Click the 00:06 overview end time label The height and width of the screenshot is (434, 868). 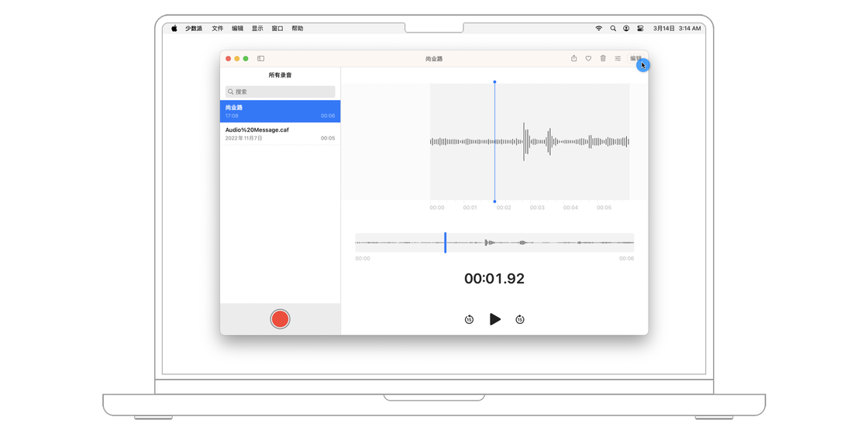point(627,259)
